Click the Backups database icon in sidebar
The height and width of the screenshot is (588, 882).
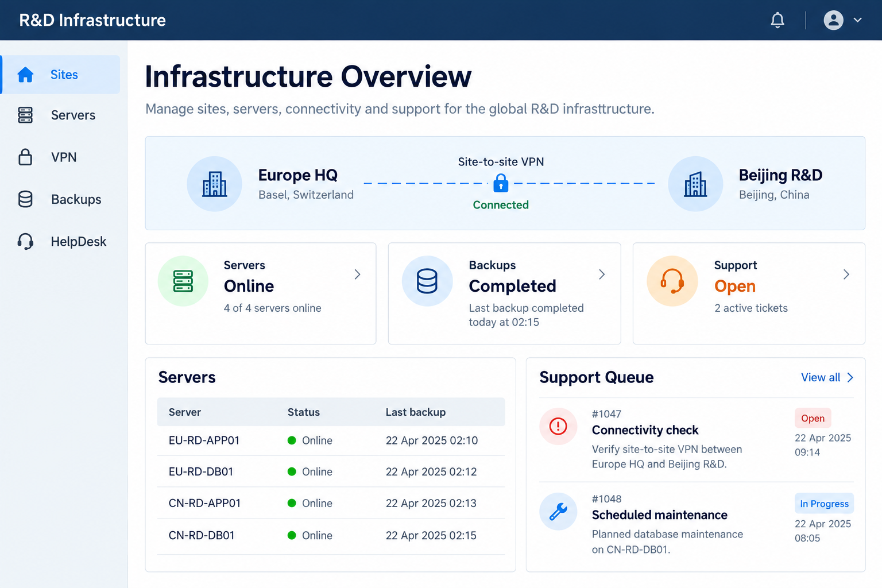tap(25, 199)
